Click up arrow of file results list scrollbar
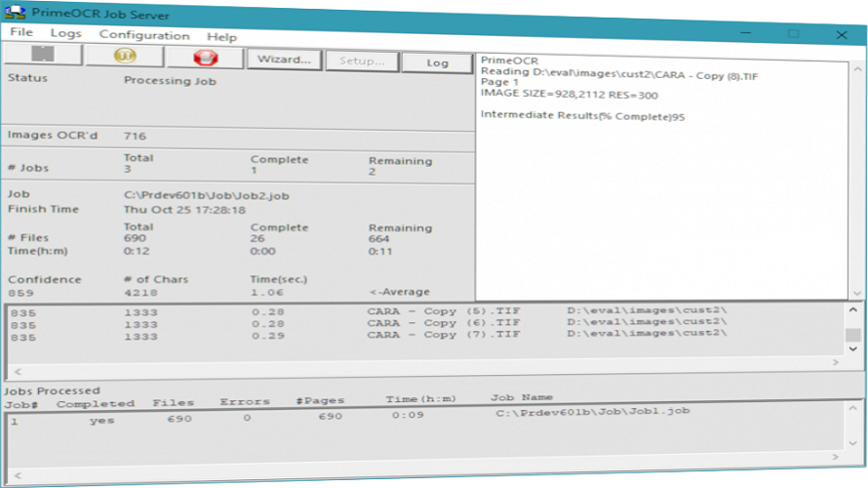 (x=853, y=309)
